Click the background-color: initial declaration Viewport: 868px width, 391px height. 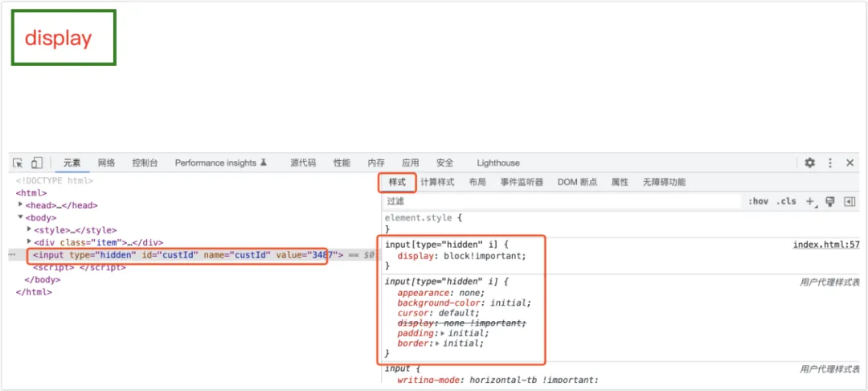(464, 303)
